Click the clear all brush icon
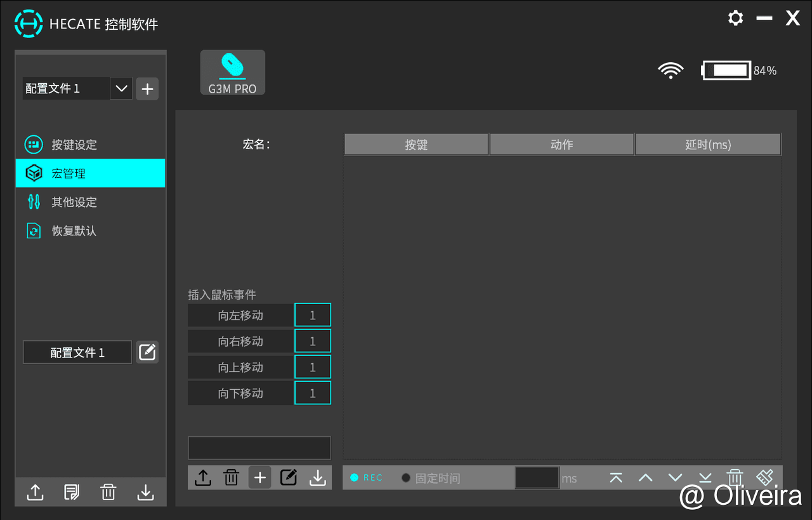This screenshot has height=520, width=812. pos(764,477)
